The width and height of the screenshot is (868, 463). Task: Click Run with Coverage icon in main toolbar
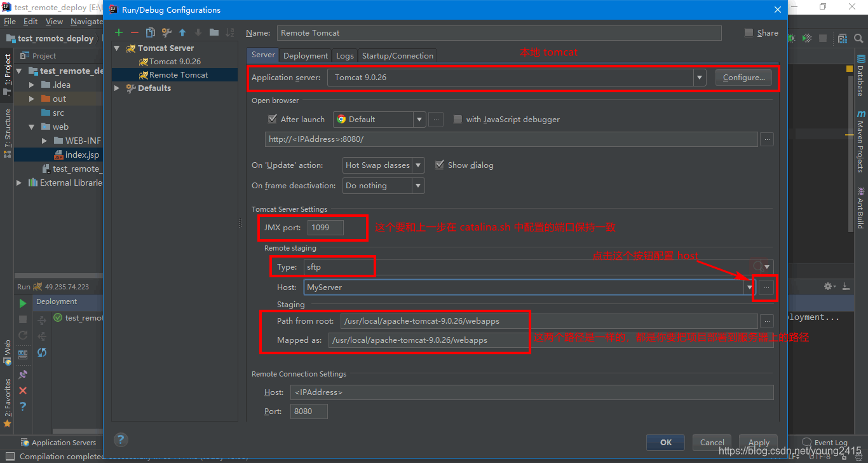point(808,38)
